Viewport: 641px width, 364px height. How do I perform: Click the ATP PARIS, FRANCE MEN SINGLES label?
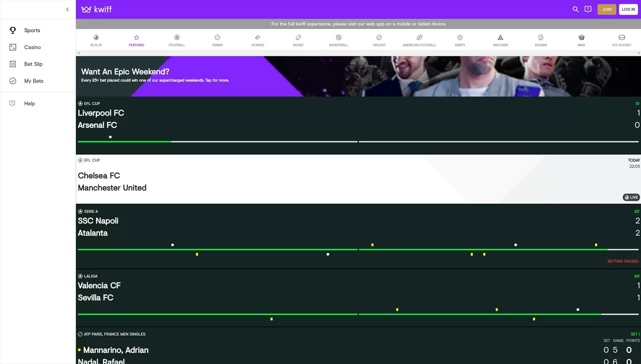pos(115,334)
